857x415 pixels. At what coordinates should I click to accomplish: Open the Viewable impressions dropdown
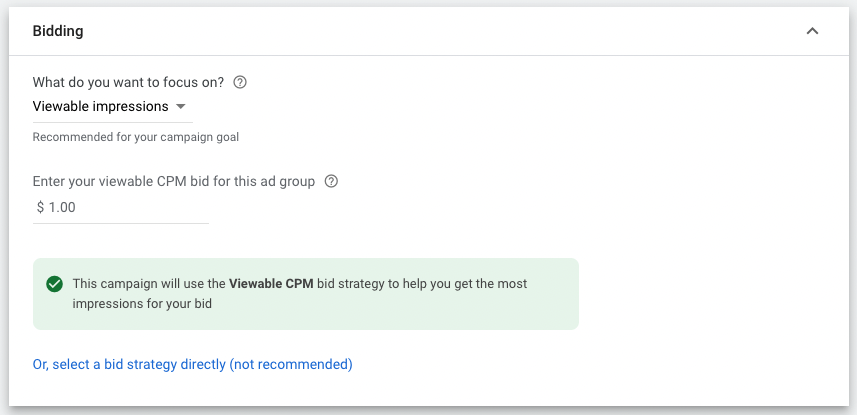click(110, 107)
